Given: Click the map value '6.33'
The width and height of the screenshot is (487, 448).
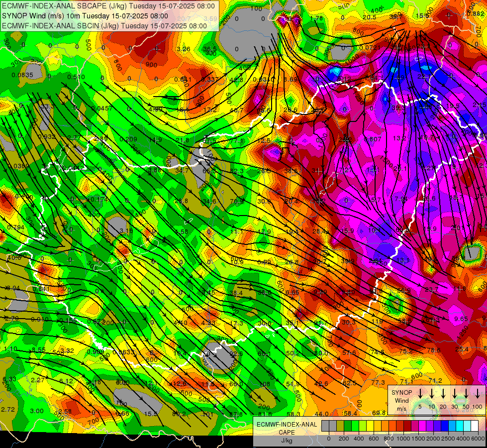Looking at the screenshot, I should pos(9,379).
